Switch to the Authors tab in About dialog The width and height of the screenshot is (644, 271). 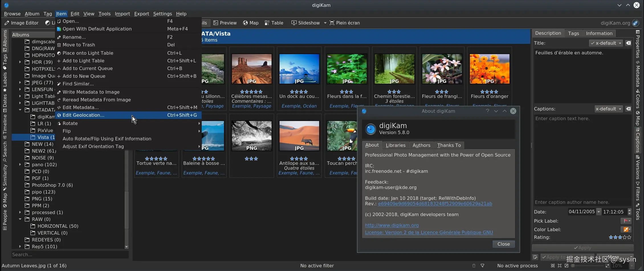pos(421,145)
